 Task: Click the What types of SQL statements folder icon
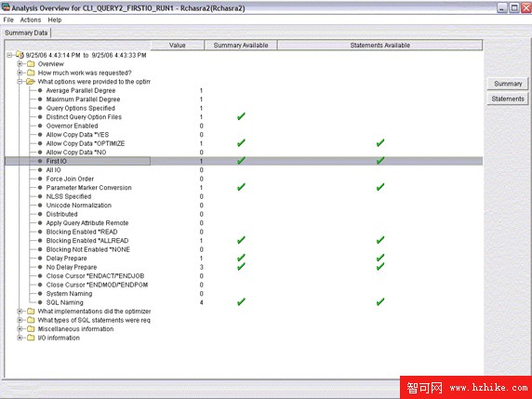pyautogui.click(x=31, y=320)
